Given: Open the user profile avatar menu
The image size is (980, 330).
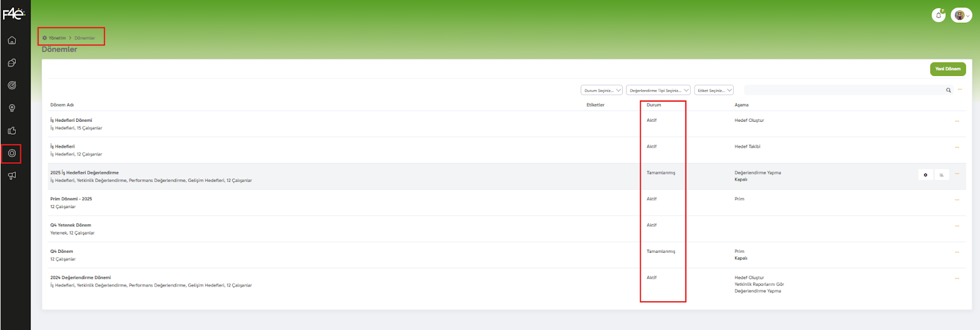Looking at the screenshot, I should point(961,15).
